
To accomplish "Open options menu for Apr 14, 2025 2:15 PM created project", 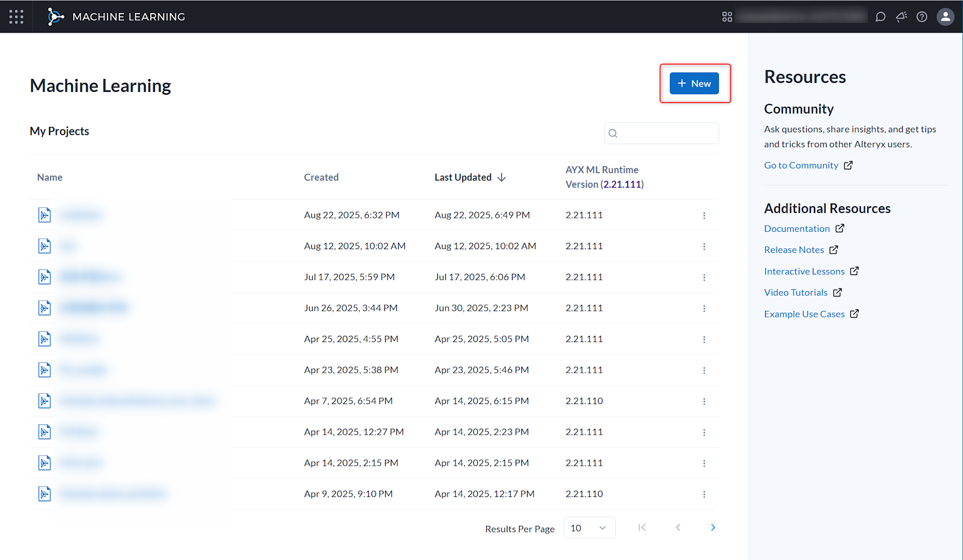I will pyautogui.click(x=704, y=463).
